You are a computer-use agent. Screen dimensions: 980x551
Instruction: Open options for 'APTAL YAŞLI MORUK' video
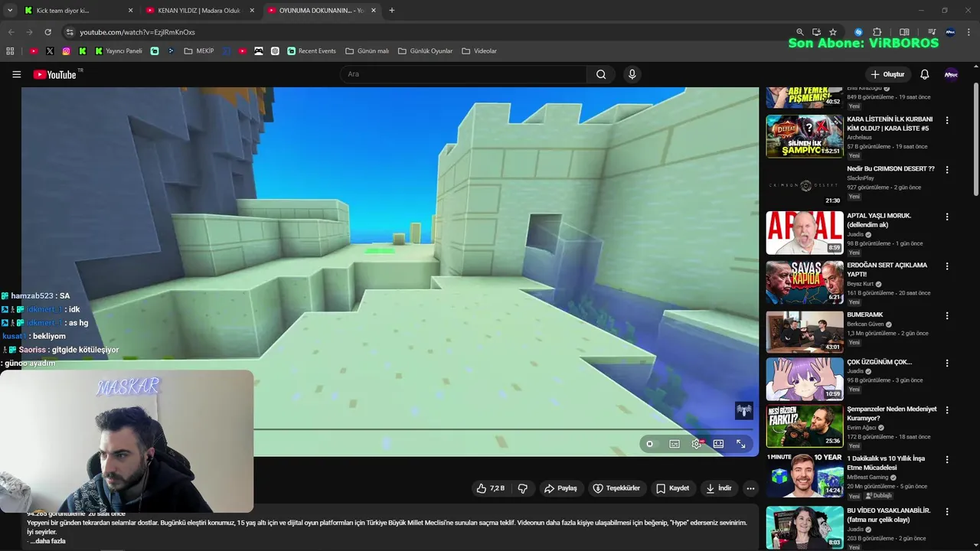(x=947, y=217)
